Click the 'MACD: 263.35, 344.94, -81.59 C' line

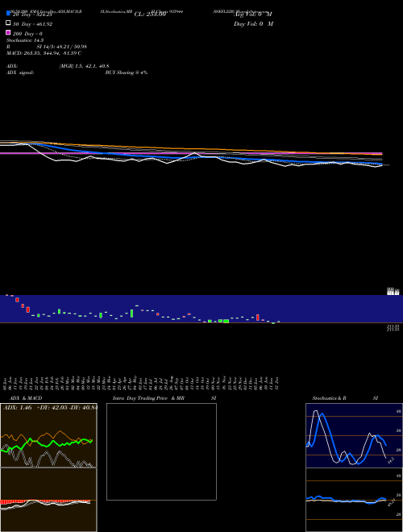(44, 53)
